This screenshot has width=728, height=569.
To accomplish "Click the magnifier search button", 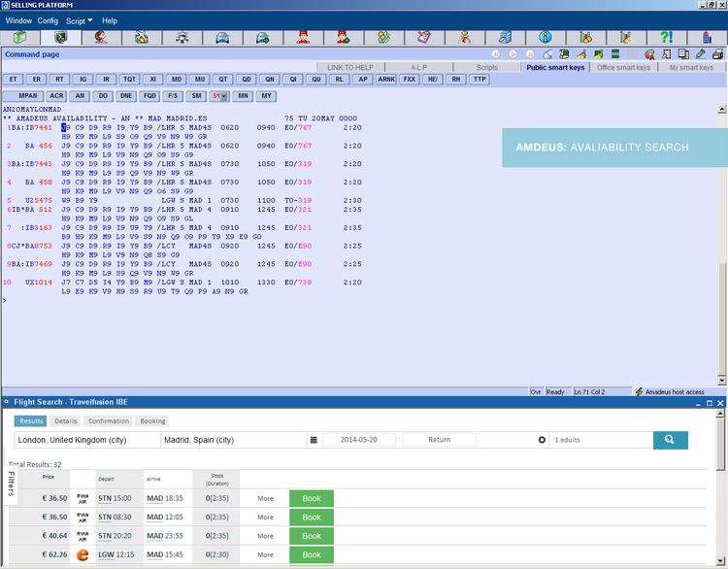I will [x=670, y=440].
